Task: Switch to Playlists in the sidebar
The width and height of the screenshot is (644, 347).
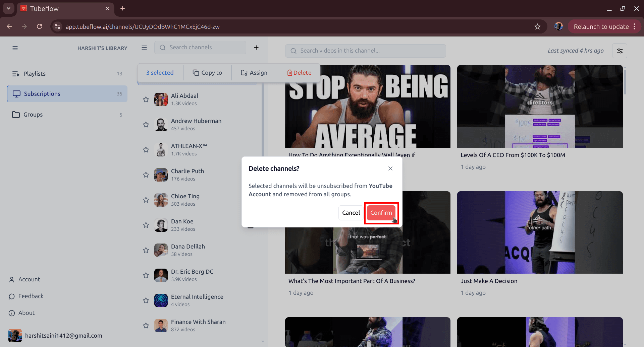Action: [35, 73]
